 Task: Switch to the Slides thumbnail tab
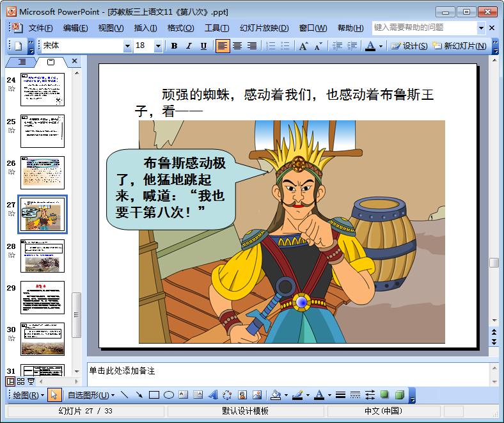(51, 62)
